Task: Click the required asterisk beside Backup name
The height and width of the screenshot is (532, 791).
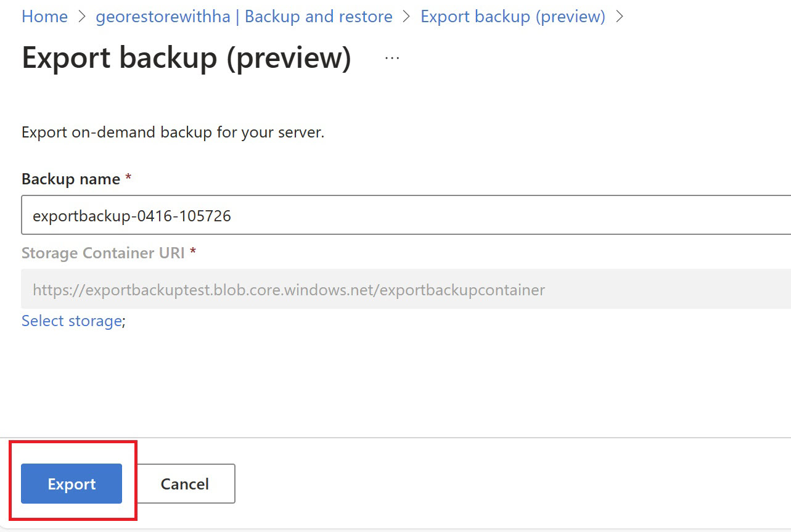Action: [x=128, y=179]
